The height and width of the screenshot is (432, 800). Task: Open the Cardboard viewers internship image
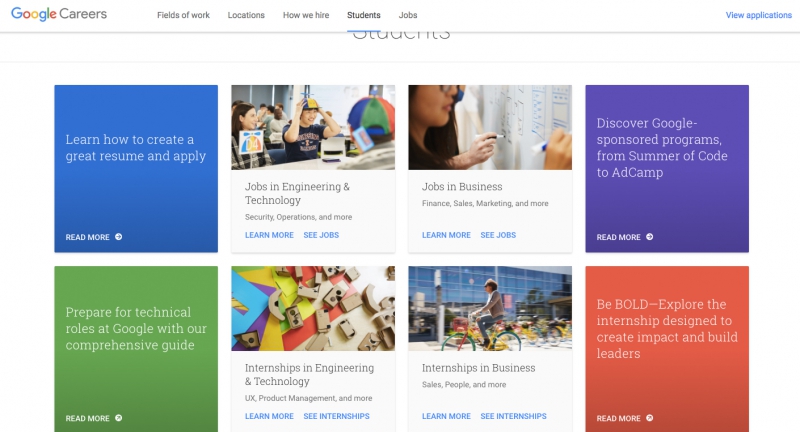313,309
